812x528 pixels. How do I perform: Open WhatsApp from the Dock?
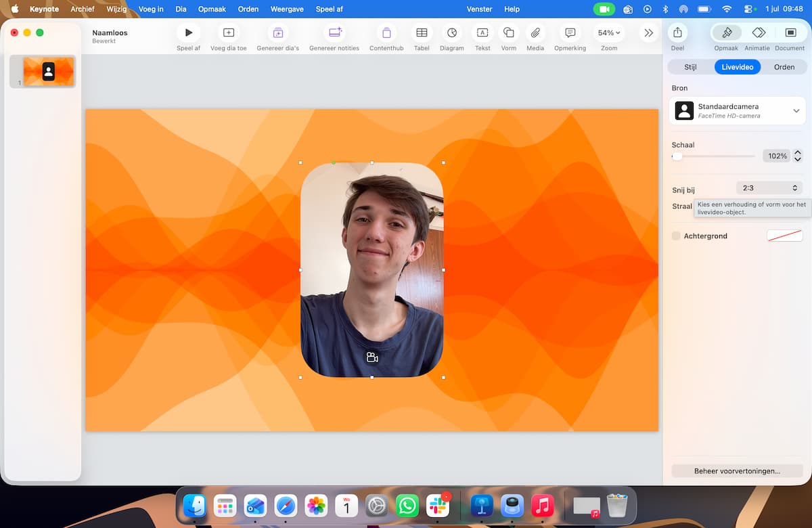[x=407, y=506]
